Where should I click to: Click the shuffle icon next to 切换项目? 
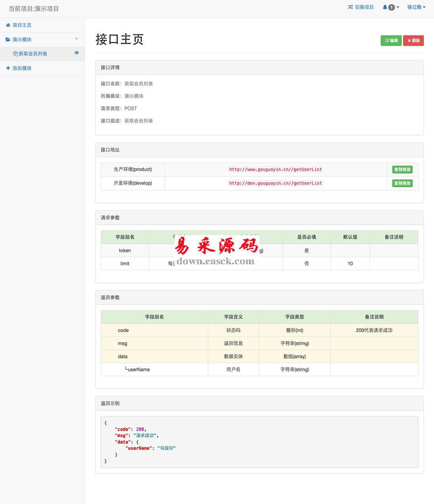351,7
